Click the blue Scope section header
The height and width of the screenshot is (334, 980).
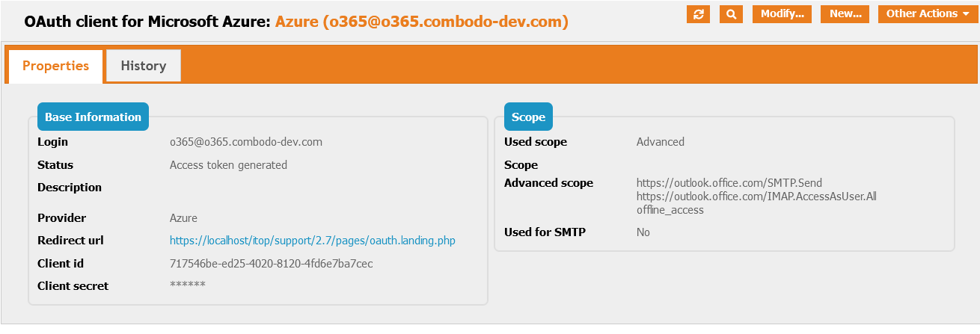click(x=528, y=117)
